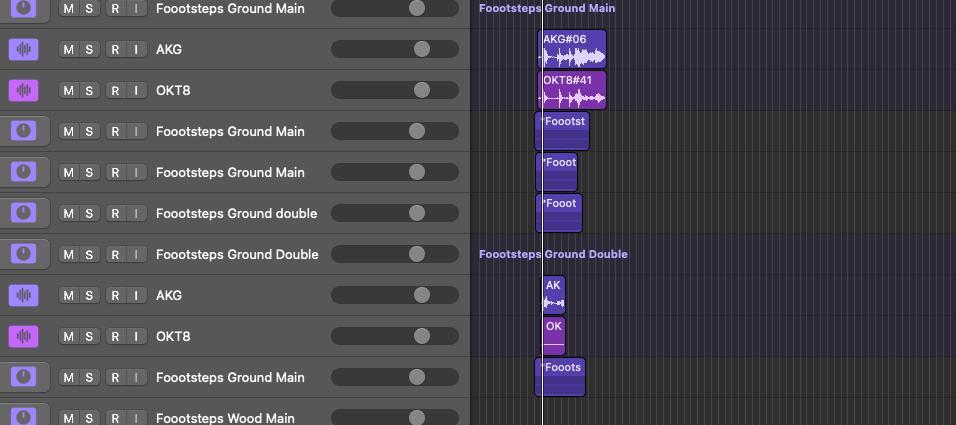
Task: Click volume slider knob of Foootsteps Wood Main
Action: pos(417,418)
